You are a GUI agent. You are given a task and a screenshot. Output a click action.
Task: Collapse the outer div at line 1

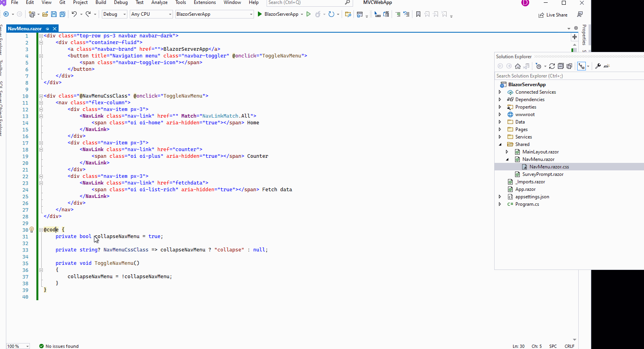point(41,36)
